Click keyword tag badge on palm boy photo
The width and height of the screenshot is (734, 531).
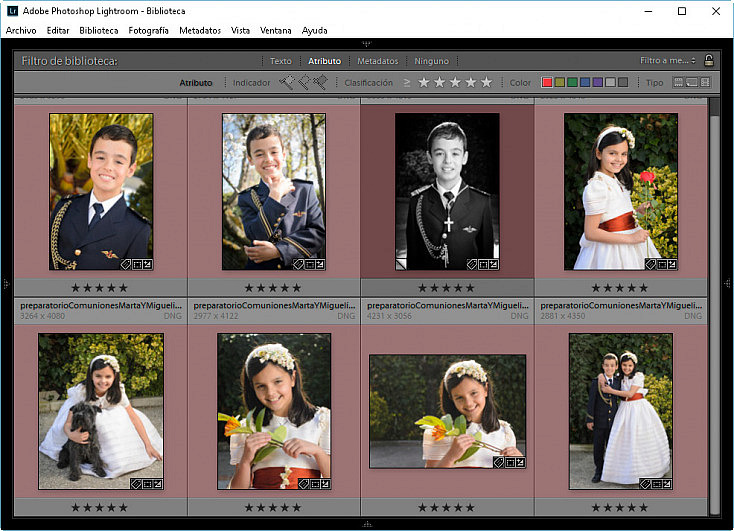pyautogui.click(x=126, y=265)
